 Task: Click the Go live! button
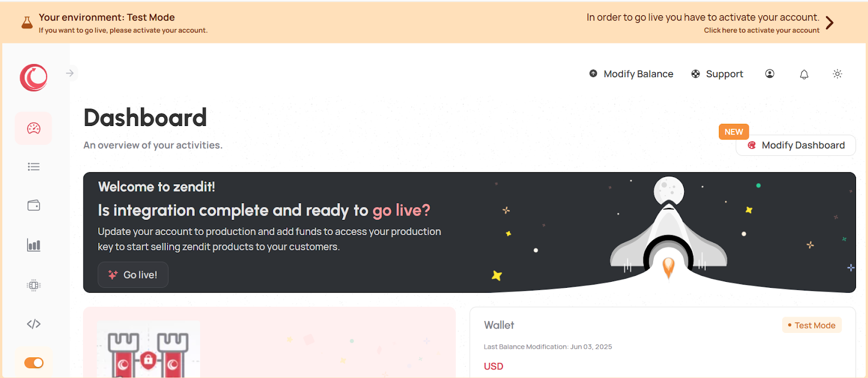pyautogui.click(x=133, y=275)
